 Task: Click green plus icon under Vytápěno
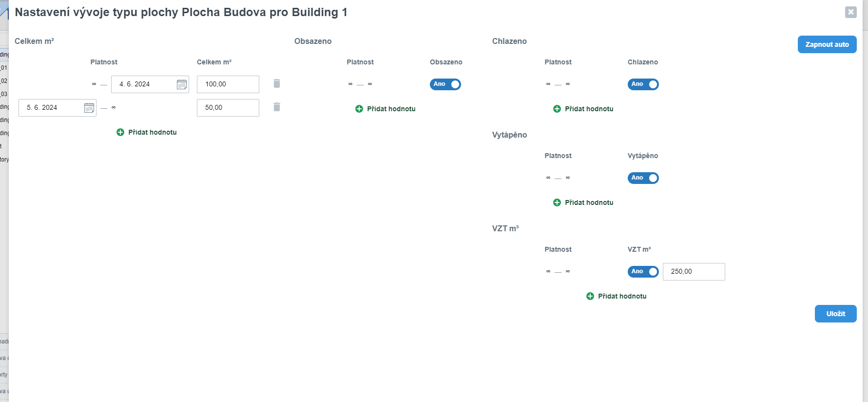[x=557, y=202]
